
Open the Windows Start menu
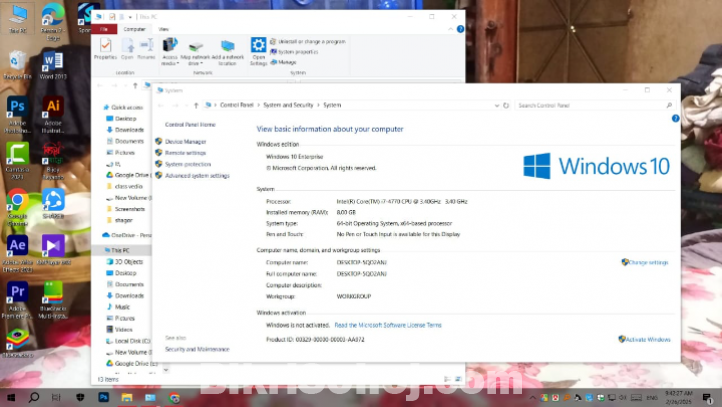coord(11,397)
